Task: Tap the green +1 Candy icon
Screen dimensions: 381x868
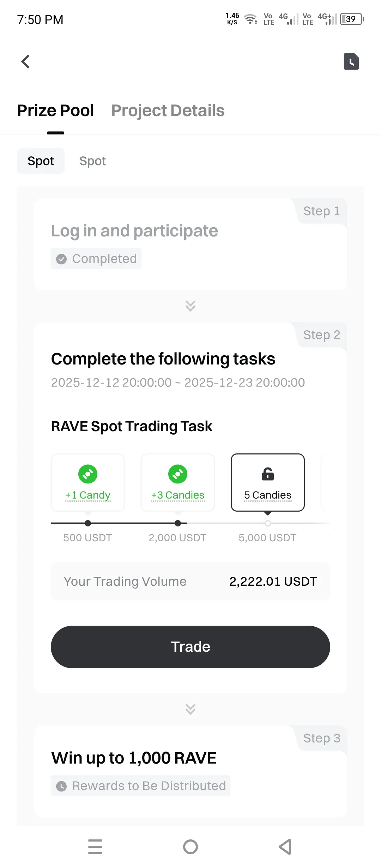Action: coord(88,474)
